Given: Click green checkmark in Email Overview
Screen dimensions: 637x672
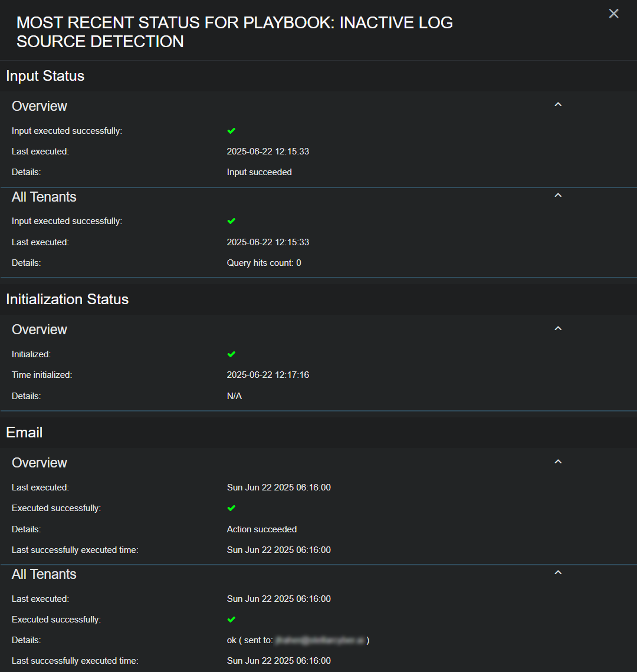Looking at the screenshot, I should pos(231,508).
